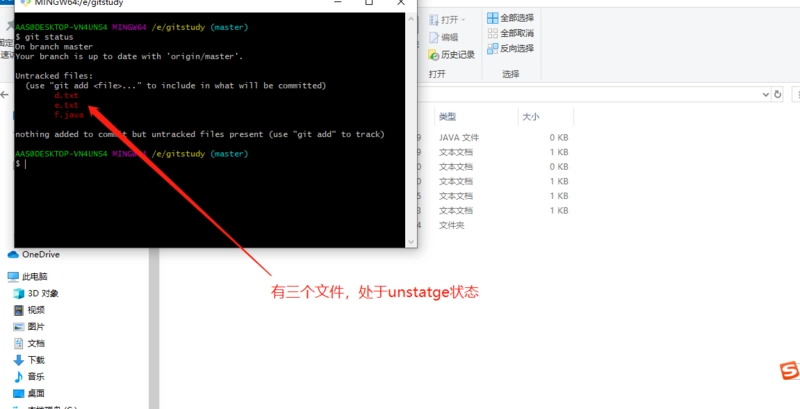The width and height of the screenshot is (800, 409).
Task: Open 历史记录 (History) in the ribbon
Action: 452,55
